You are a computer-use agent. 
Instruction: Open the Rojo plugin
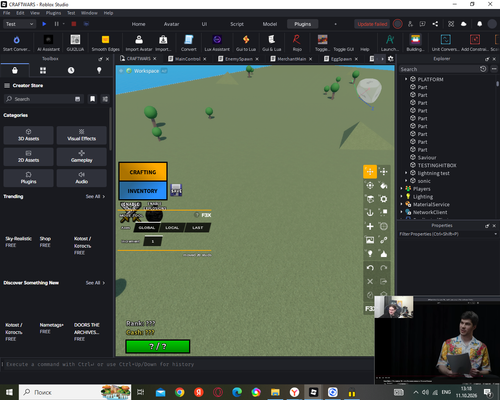297,43
